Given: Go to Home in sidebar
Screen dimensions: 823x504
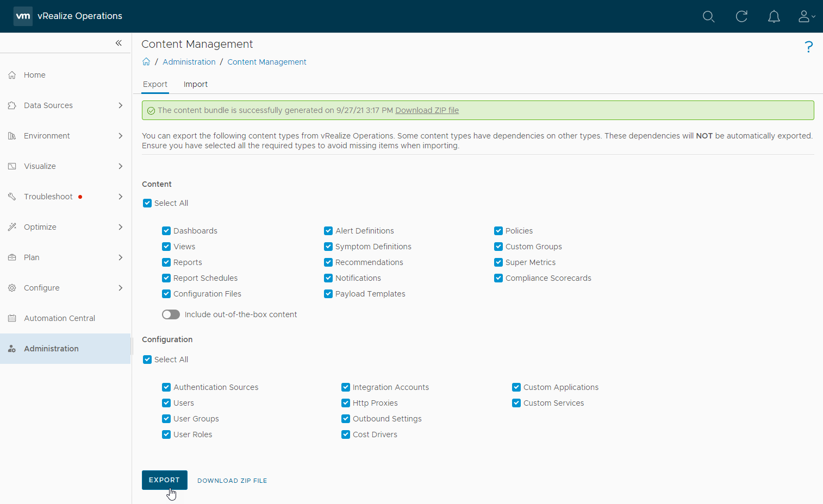Looking at the screenshot, I should coord(65,75).
